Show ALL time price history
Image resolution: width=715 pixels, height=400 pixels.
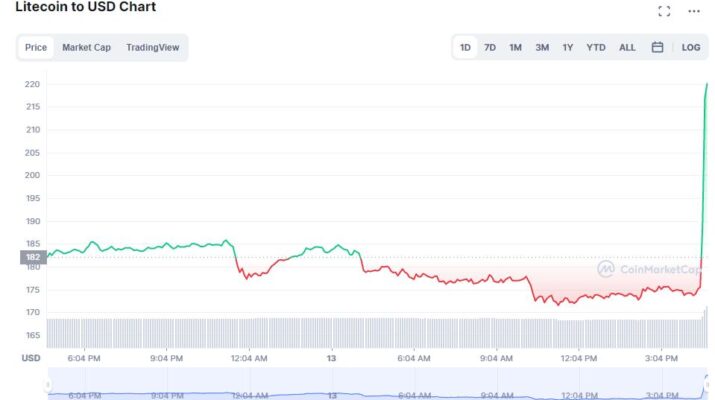click(627, 47)
